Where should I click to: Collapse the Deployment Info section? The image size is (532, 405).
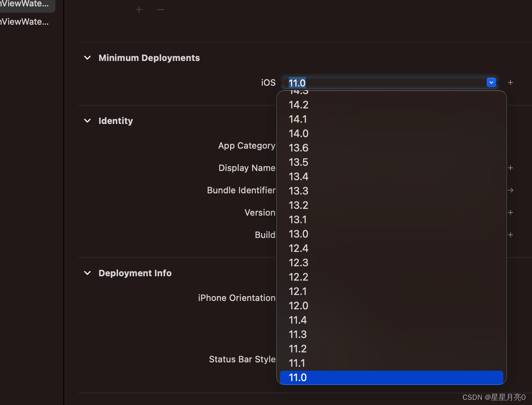(x=87, y=273)
